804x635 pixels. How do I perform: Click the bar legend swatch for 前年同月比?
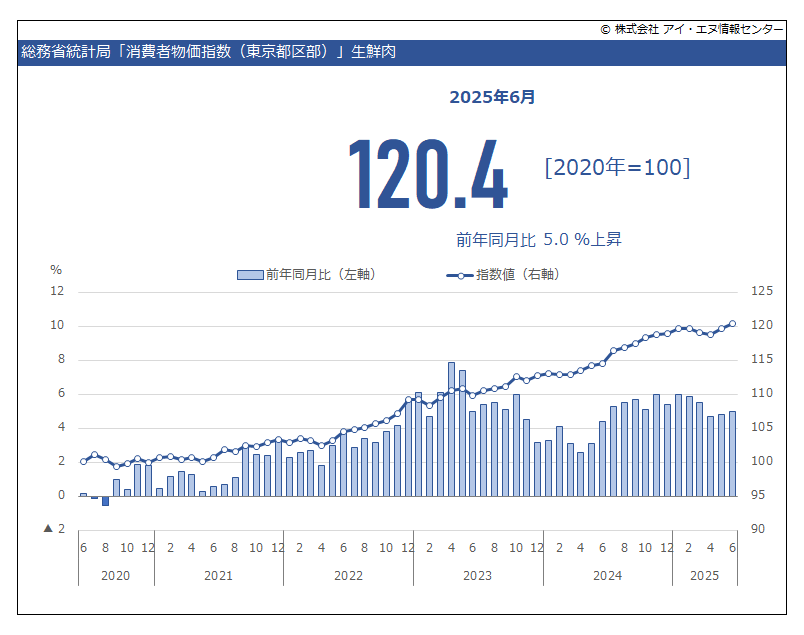point(250,275)
